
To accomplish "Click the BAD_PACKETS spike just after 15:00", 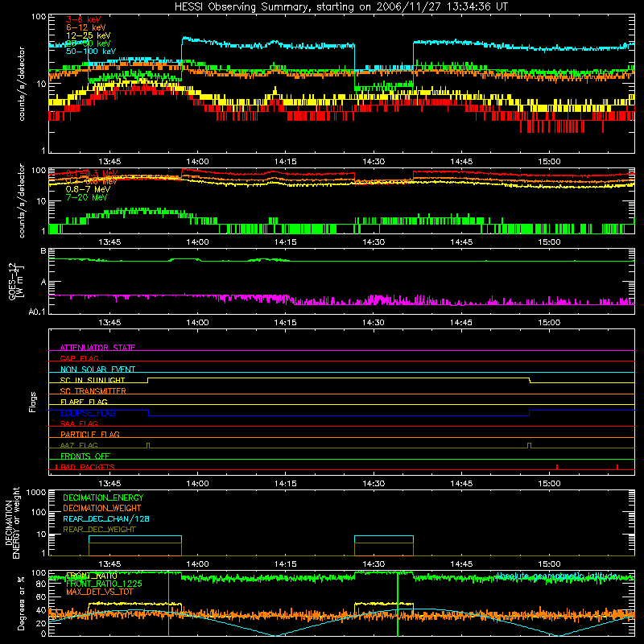I will (x=557, y=467).
